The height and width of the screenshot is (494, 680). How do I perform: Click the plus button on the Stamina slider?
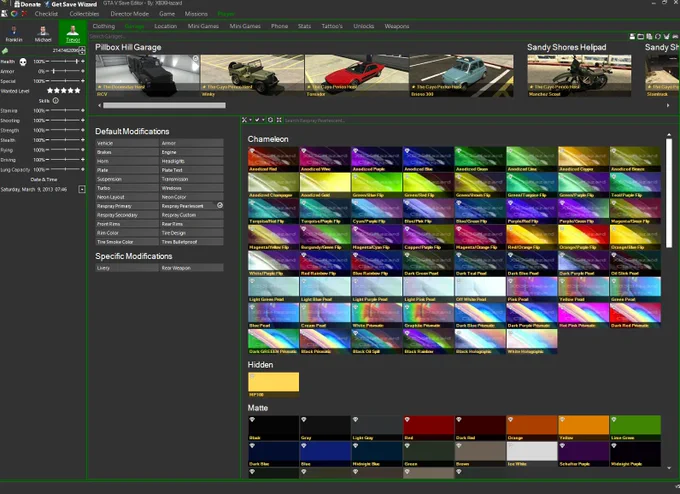[82, 111]
